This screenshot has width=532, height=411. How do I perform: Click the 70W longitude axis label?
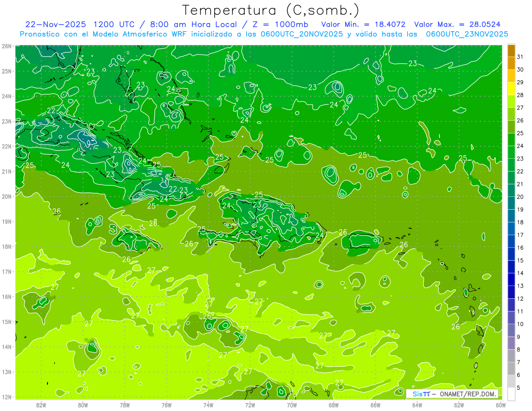292,405
